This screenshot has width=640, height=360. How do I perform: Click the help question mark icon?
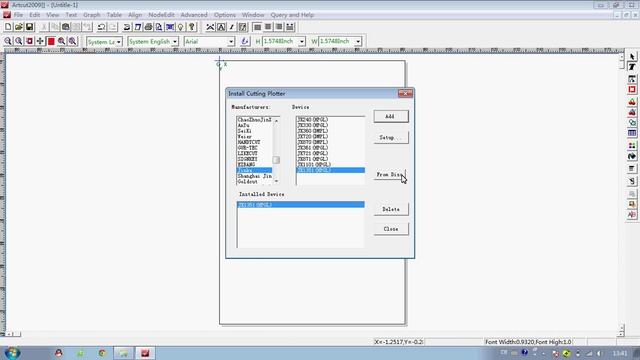coord(191,27)
